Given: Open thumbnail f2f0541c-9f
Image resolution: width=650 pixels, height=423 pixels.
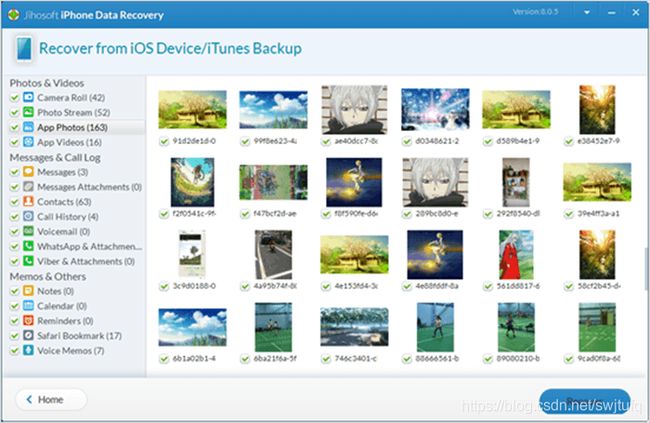Looking at the screenshot, I should (193, 182).
